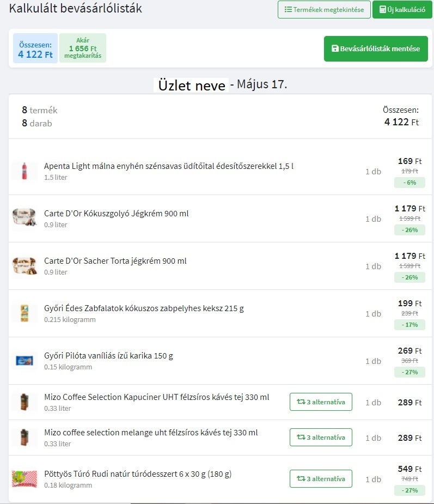Image resolution: width=434 pixels, height=504 pixels.
Task: Show 3 alternatíva for Mizo Kapuciner
Action: 321,402
